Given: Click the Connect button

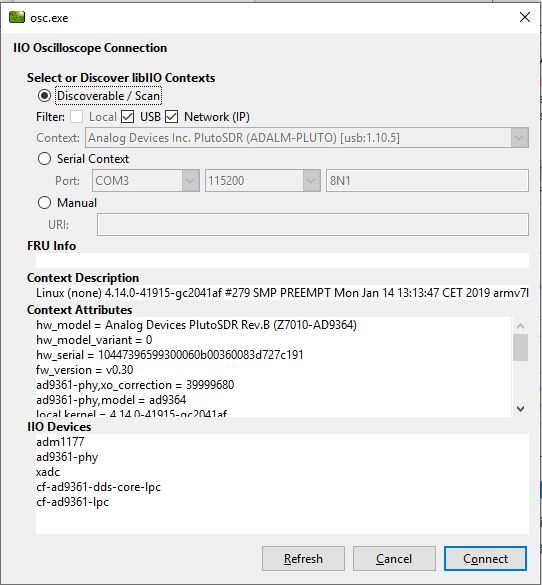Looking at the screenshot, I should pos(485,559).
